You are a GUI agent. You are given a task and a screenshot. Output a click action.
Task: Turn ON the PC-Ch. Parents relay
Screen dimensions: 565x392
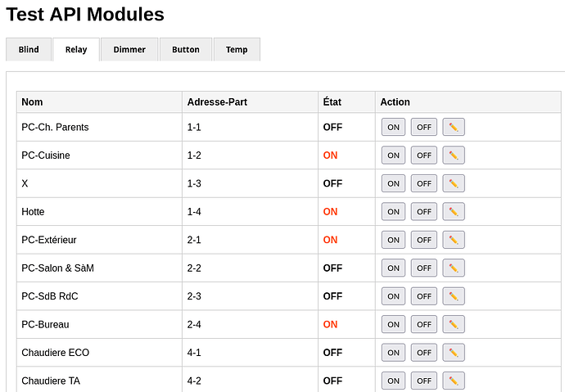(393, 127)
